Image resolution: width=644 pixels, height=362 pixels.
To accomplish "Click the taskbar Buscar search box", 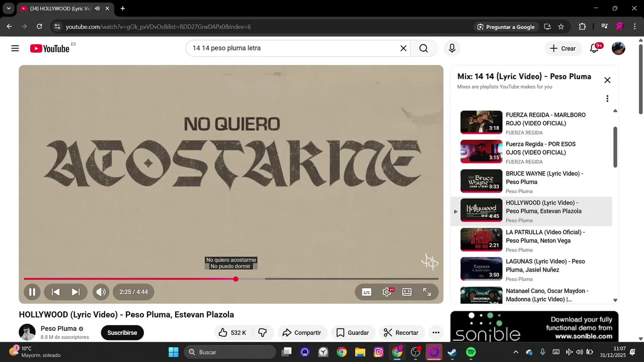I will click(230, 352).
